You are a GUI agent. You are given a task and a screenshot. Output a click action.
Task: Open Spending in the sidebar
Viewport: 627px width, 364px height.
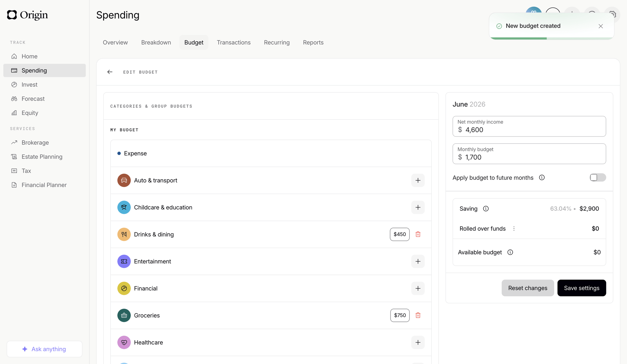click(44, 70)
